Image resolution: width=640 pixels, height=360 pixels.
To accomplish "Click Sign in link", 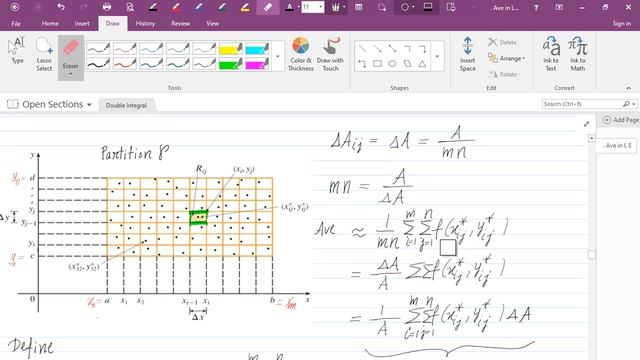I will (621, 24).
